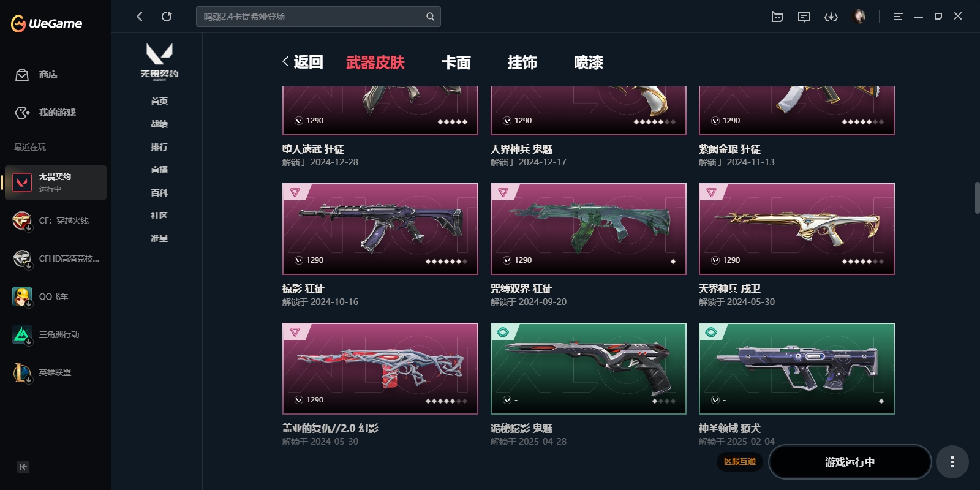The image size is (980, 490).
Task: Open the folder icon in title bar
Action: tap(777, 17)
